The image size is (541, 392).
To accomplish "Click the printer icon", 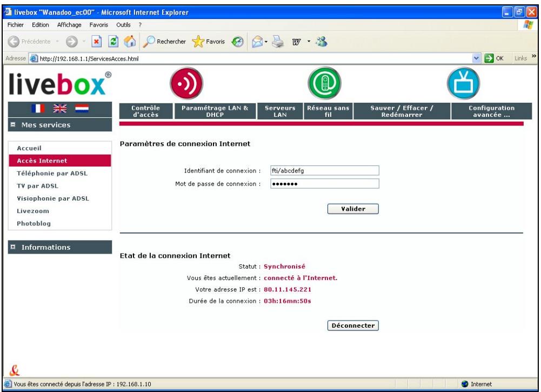I will click(x=278, y=42).
